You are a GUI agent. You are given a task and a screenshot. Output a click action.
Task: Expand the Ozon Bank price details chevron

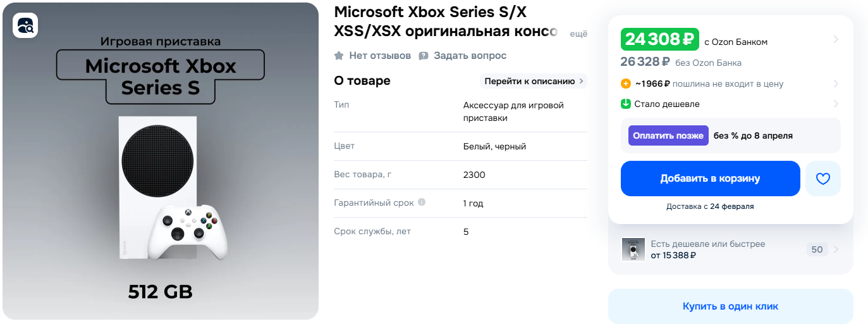[836, 39]
